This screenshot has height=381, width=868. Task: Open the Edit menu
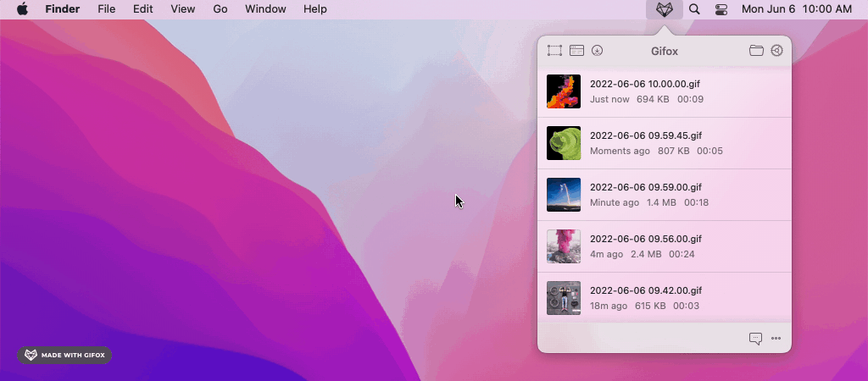[142, 9]
